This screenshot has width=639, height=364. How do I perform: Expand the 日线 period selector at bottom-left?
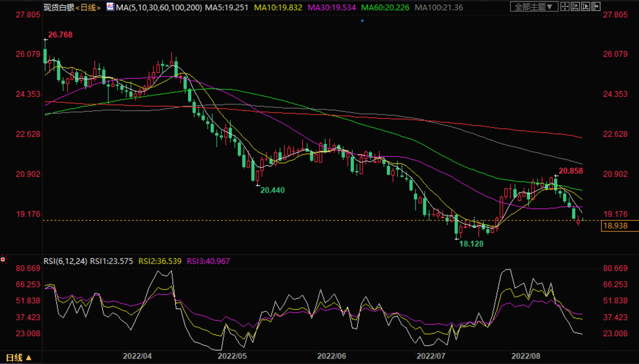pyautogui.click(x=19, y=358)
